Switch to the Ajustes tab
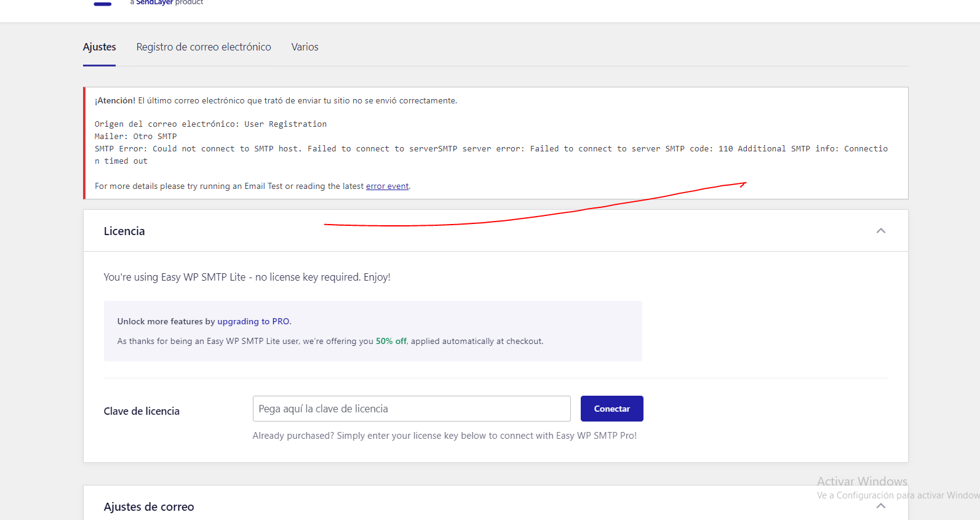 (x=99, y=47)
